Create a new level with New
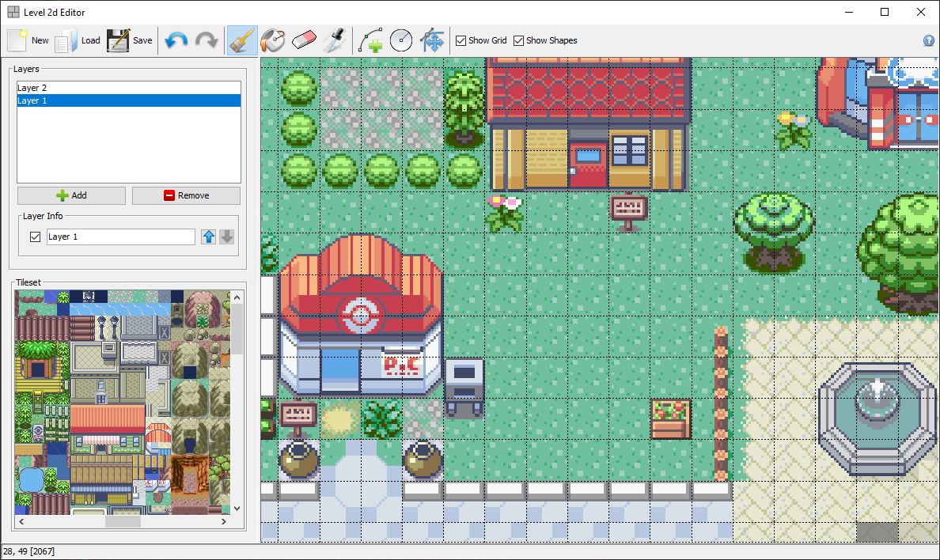Screen dimensions: 940x560 click(28, 41)
